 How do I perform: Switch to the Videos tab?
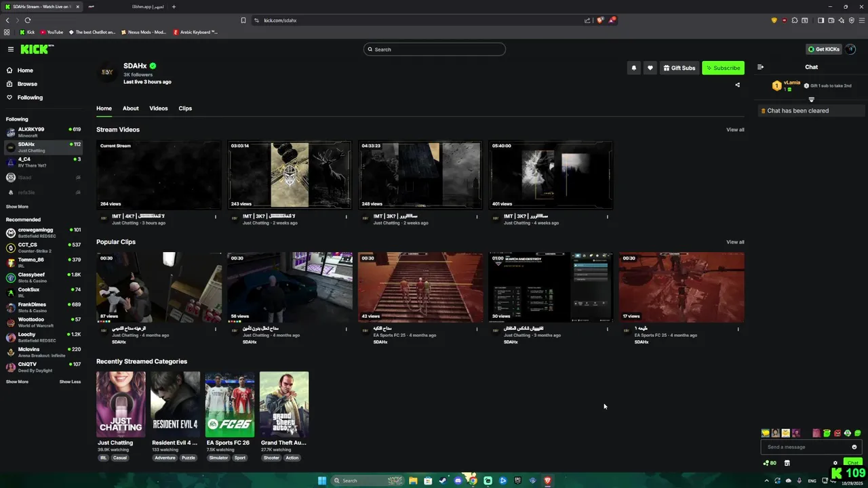[x=159, y=108]
